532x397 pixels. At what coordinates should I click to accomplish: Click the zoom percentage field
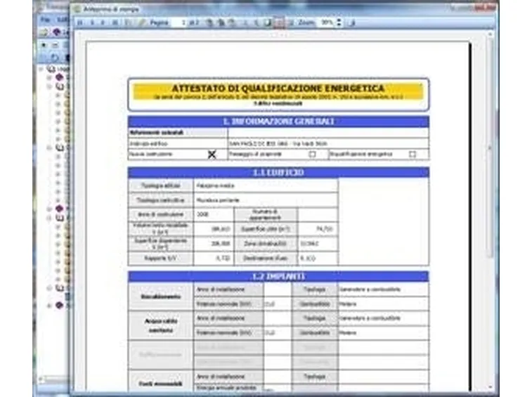pos(326,22)
